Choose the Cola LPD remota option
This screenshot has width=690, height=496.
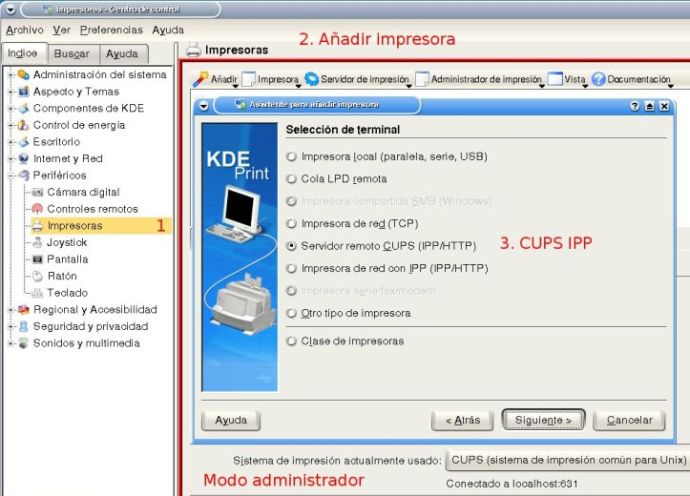(291, 179)
